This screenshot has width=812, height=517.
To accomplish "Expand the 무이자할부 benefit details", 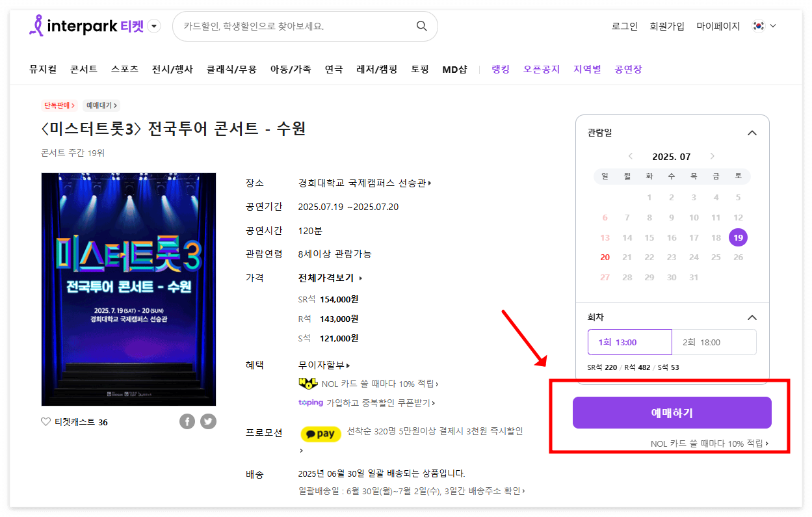I will [324, 365].
